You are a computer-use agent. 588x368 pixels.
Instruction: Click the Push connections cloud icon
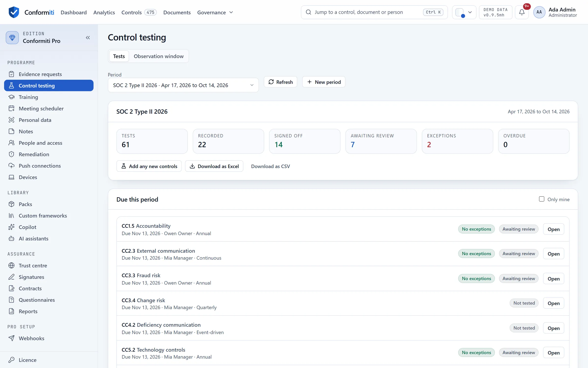[12, 166]
